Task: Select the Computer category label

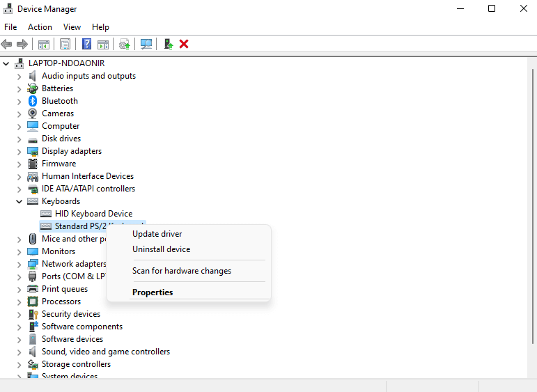Action: pyautogui.click(x=61, y=126)
